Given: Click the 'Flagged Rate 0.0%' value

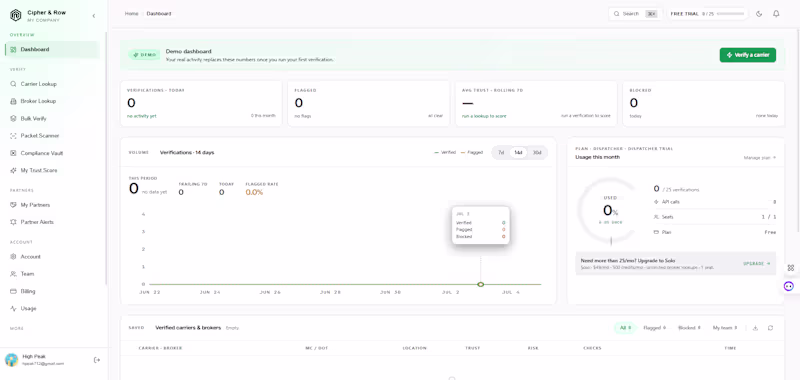Looking at the screenshot, I should click(x=254, y=193).
